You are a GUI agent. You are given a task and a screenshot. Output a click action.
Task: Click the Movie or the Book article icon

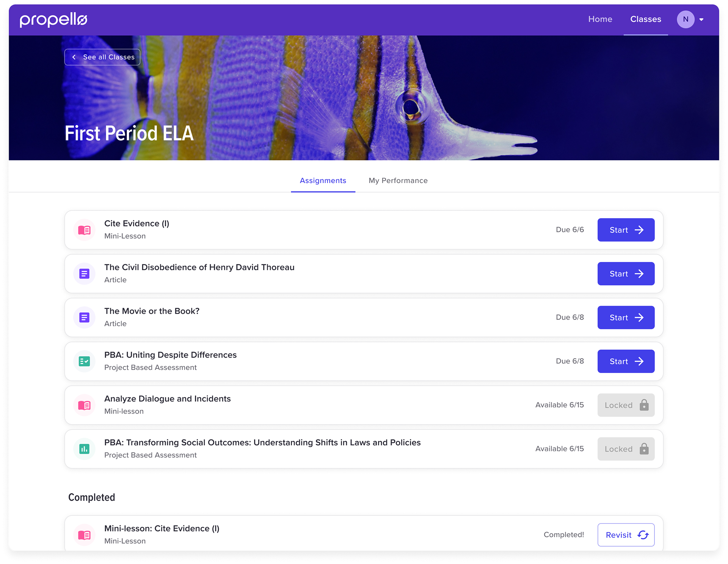click(84, 317)
